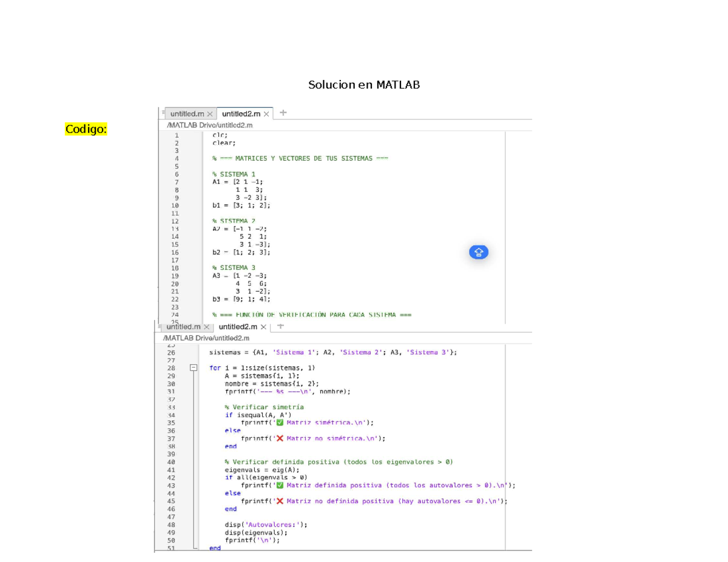The height and width of the screenshot is (562, 728).
Task: Click the 'b2 = [1; 2; 3];' line
Action: (241, 252)
